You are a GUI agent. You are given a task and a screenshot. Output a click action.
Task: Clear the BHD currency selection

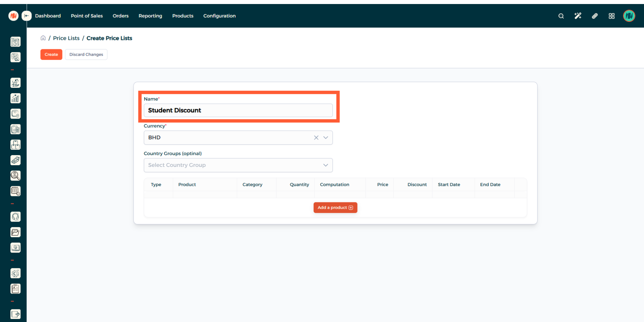pyautogui.click(x=316, y=138)
